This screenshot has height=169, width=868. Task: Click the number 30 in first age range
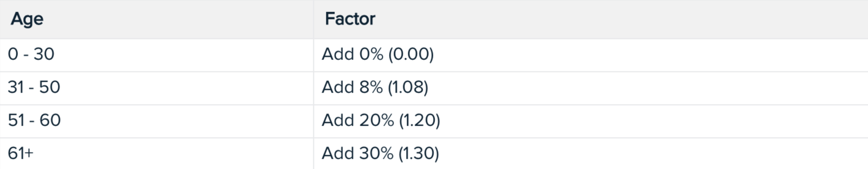pyautogui.click(x=44, y=54)
